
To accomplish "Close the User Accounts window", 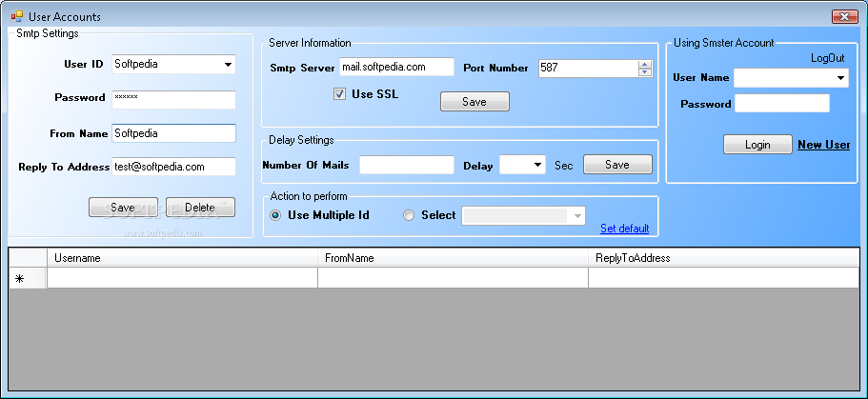I will (x=845, y=16).
